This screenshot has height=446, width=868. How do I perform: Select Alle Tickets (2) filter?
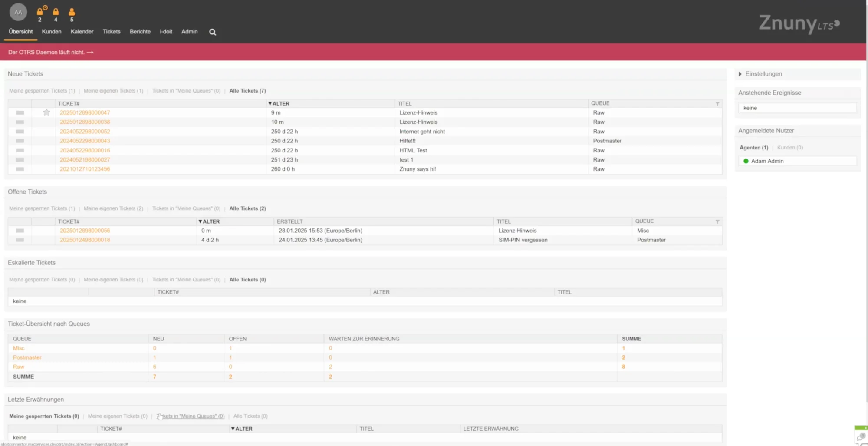247,208
